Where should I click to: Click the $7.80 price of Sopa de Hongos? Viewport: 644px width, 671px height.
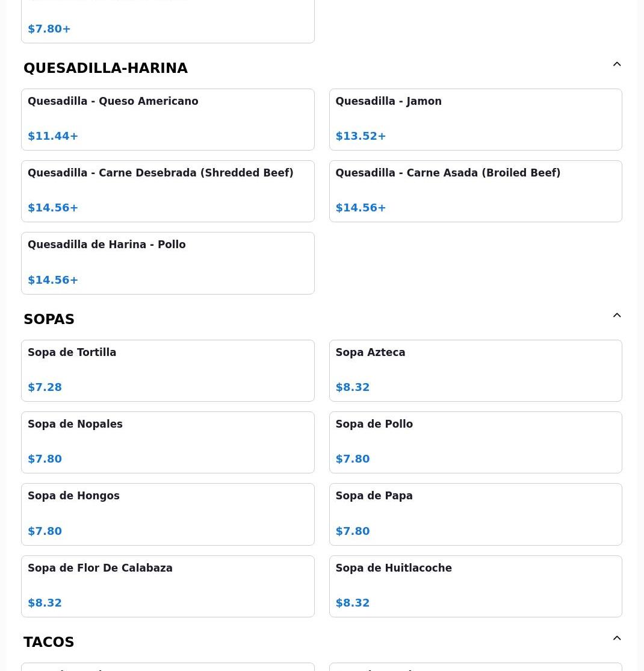[x=45, y=531]
